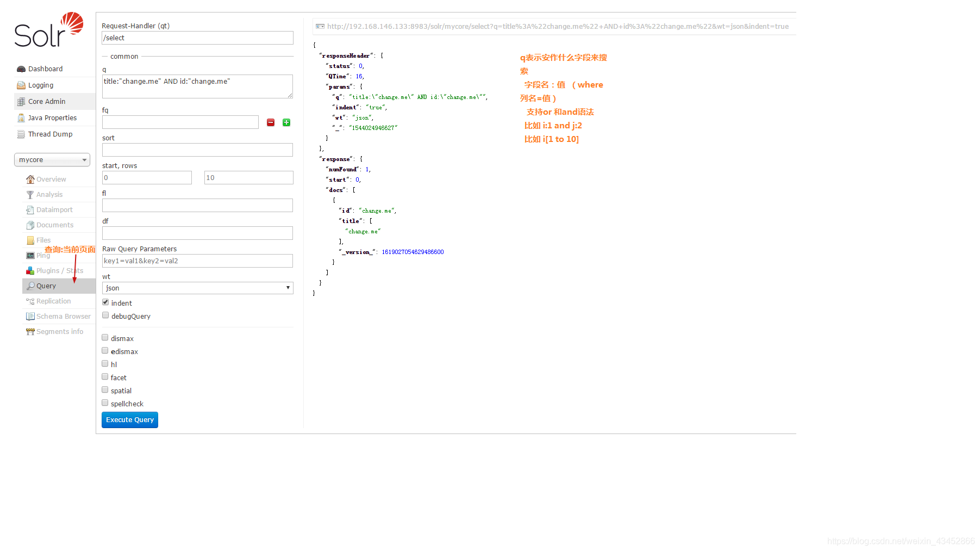The height and width of the screenshot is (551, 980).
Task: Click the Dashboard gauge icon
Action: (x=21, y=69)
